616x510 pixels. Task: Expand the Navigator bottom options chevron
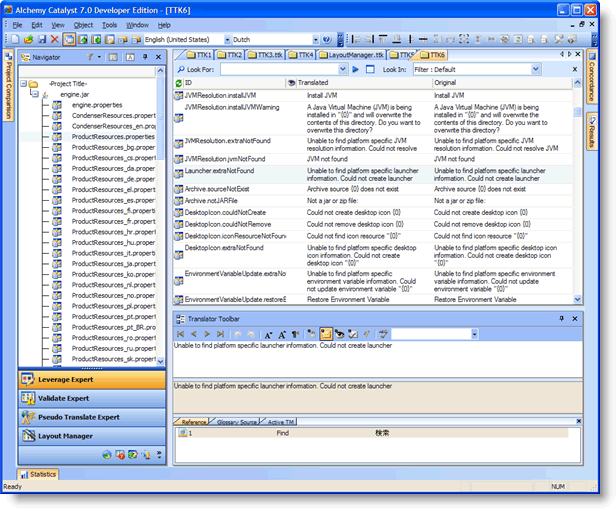159,455
